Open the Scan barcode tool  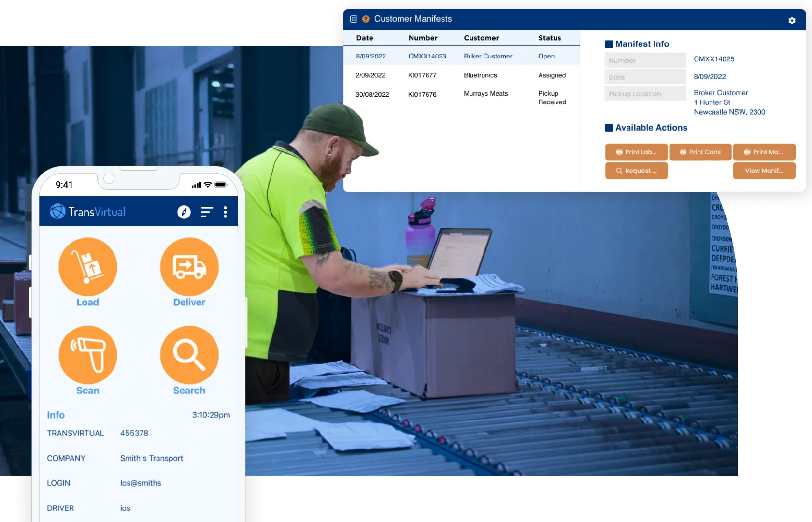pos(87,354)
